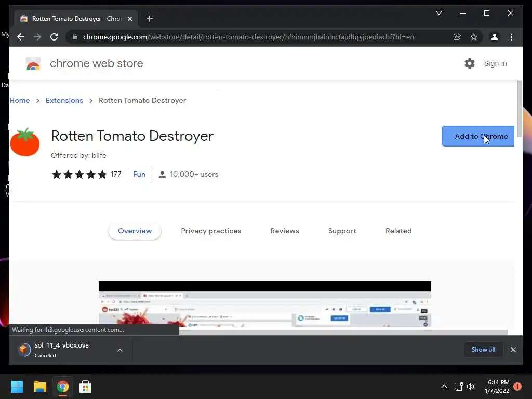Click the page vertical scrollbar
The height and width of the screenshot is (399, 532).
click(x=520, y=109)
